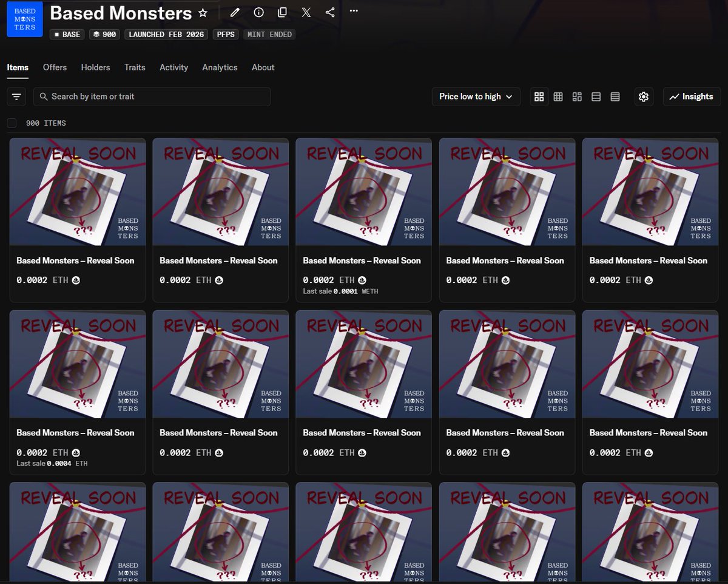728x584 pixels.
Task: Switch to the mosaic layout view icon
Action: coord(577,97)
